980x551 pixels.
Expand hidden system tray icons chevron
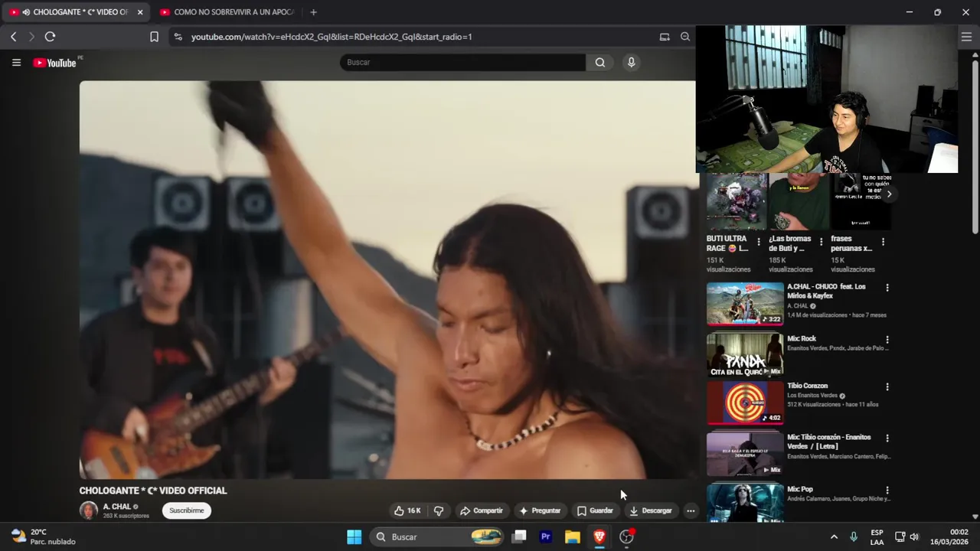(834, 537)
